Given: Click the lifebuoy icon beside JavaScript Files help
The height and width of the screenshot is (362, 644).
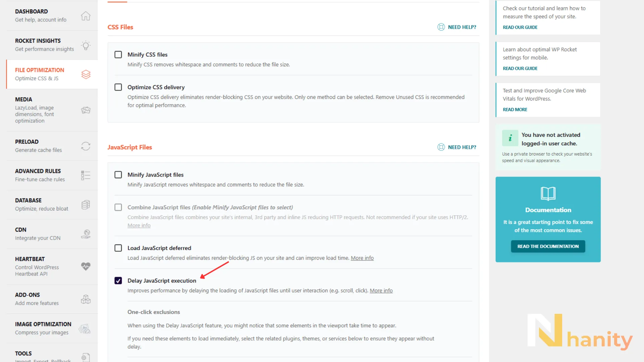Looking at the screenshot, I should [x=441, y=147].
